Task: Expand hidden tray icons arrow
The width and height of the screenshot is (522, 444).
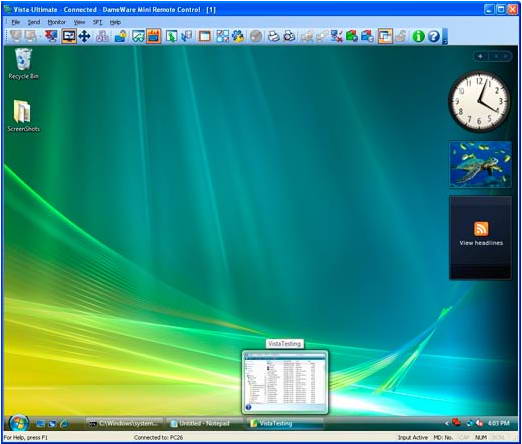Action: 447,423
